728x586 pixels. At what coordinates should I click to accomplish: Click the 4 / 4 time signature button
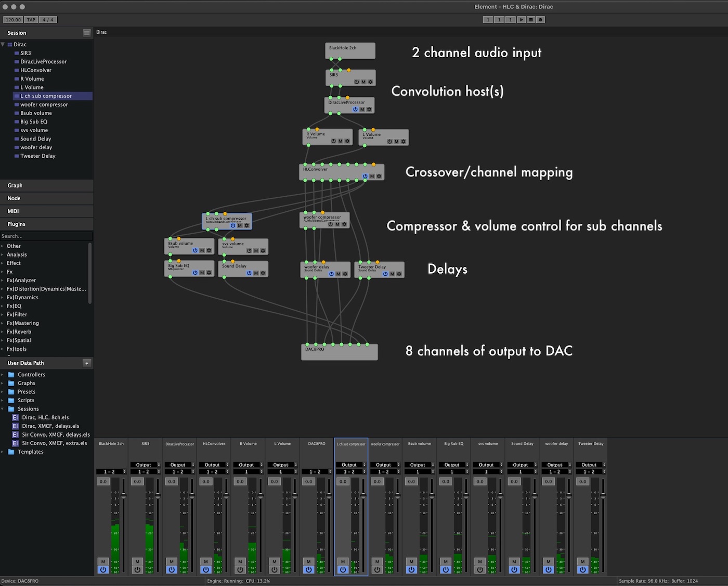point(48,20)
